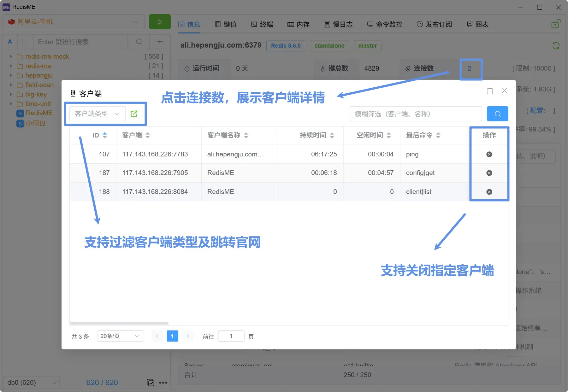Screen dimensions: 568x392
Task: Expand the redis-me folder
Action: [x=11, y=66]
